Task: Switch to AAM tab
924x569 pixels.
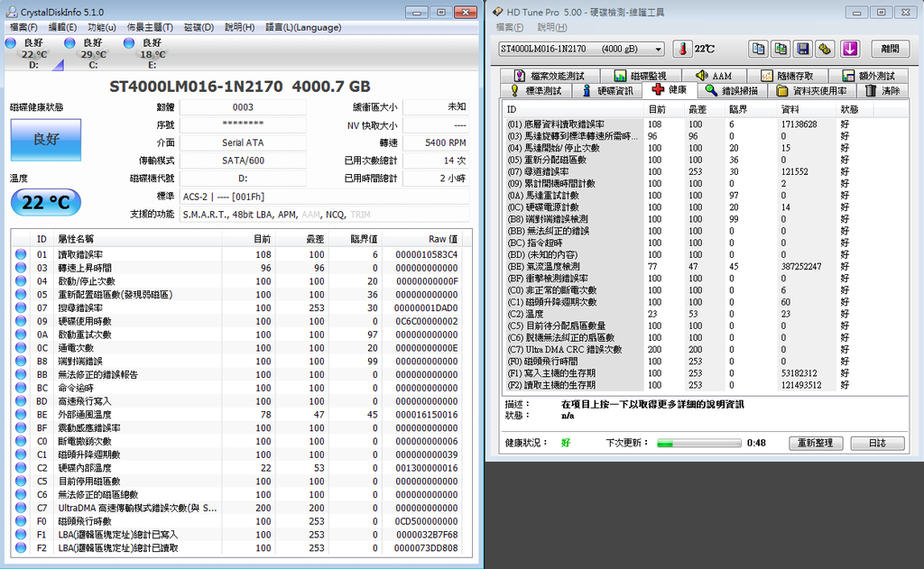Action: [715, 76]
